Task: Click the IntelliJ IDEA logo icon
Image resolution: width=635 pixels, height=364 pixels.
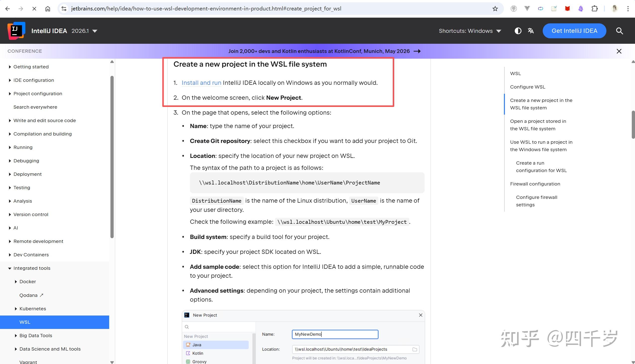Action: tap(16, 31)
